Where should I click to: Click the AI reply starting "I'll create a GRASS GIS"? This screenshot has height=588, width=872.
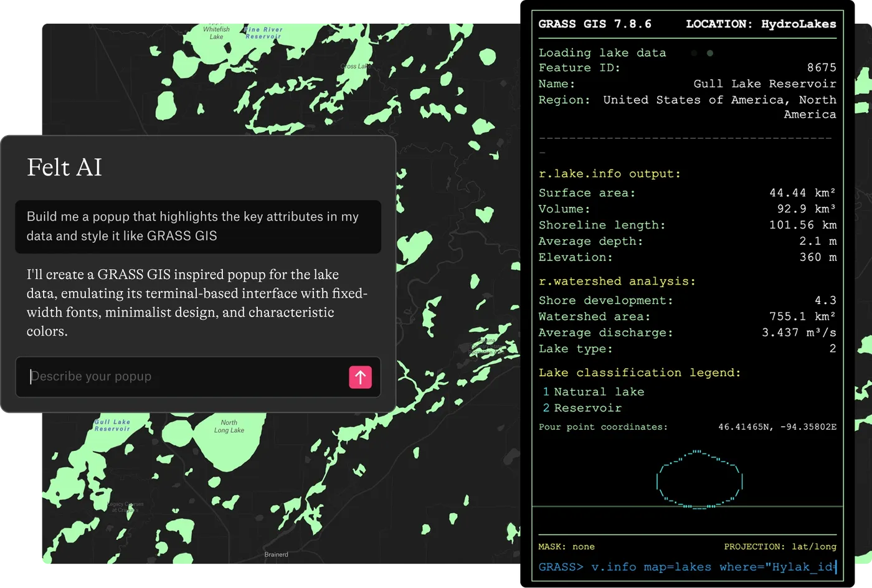[197, 303]
